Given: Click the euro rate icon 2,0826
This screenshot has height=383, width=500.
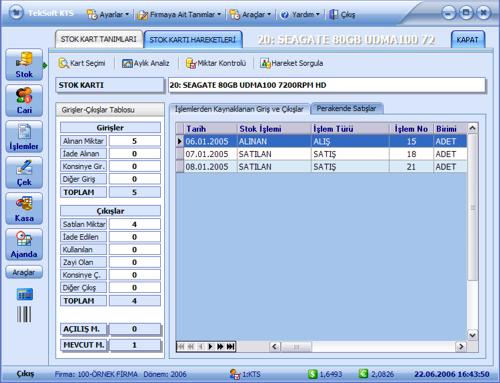Looking at the screenshot, I should 363,374.
